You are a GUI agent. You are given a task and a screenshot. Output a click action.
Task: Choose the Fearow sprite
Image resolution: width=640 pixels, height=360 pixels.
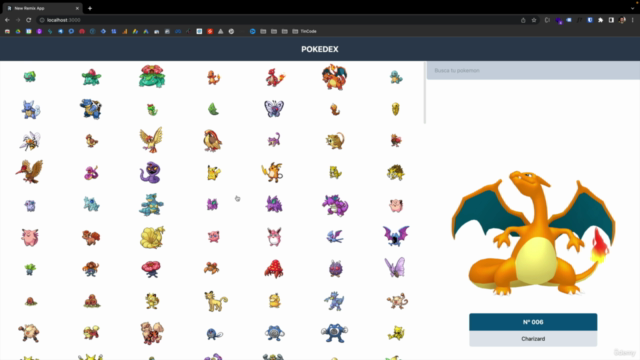(x=30, y=171)
